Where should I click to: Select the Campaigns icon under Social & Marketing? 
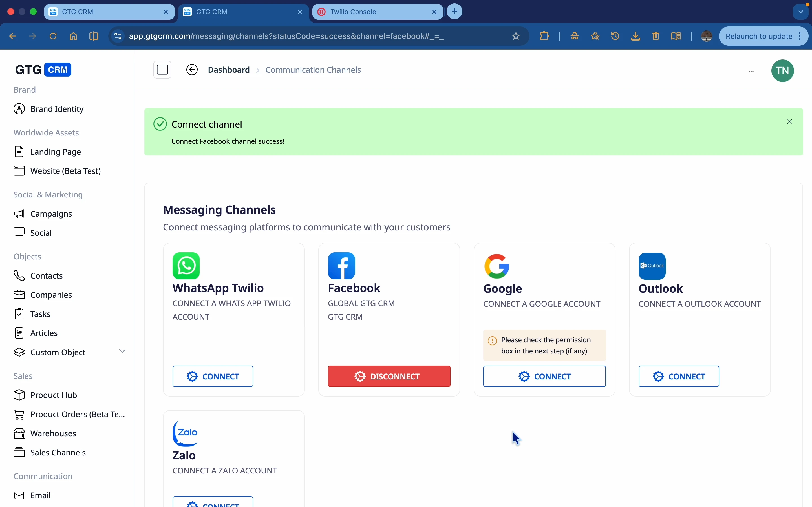[x=19, y=214]
